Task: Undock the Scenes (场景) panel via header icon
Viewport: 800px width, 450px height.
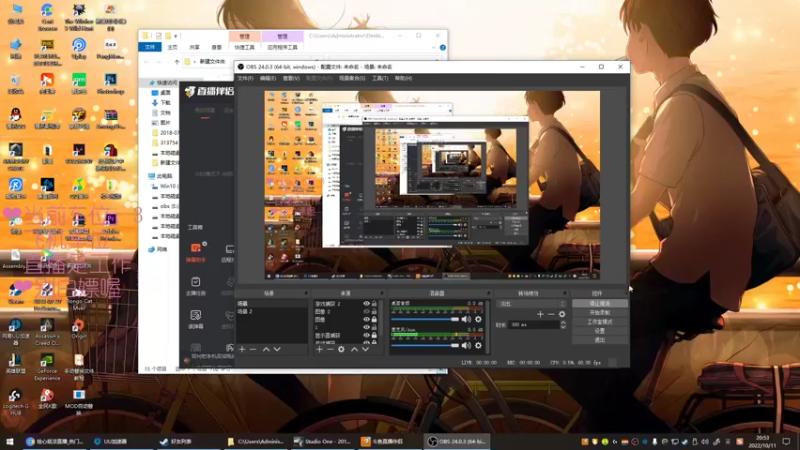Action: pyautogui.click(x=306, y=293)
